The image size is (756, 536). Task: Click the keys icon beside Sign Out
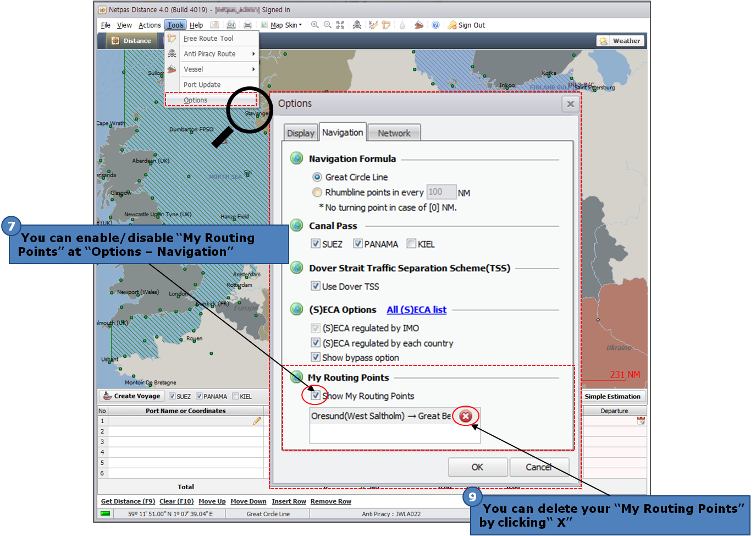pyautogui.click(x=452, y=25)
